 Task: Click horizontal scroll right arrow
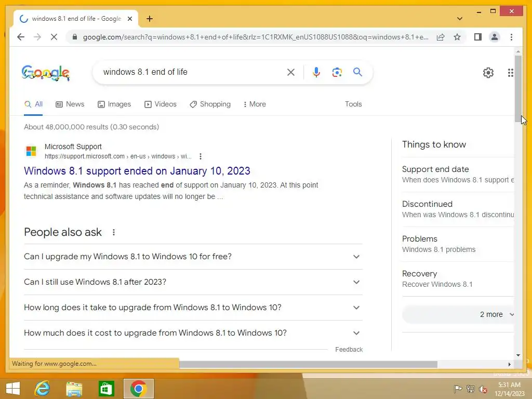click(509, 364)
